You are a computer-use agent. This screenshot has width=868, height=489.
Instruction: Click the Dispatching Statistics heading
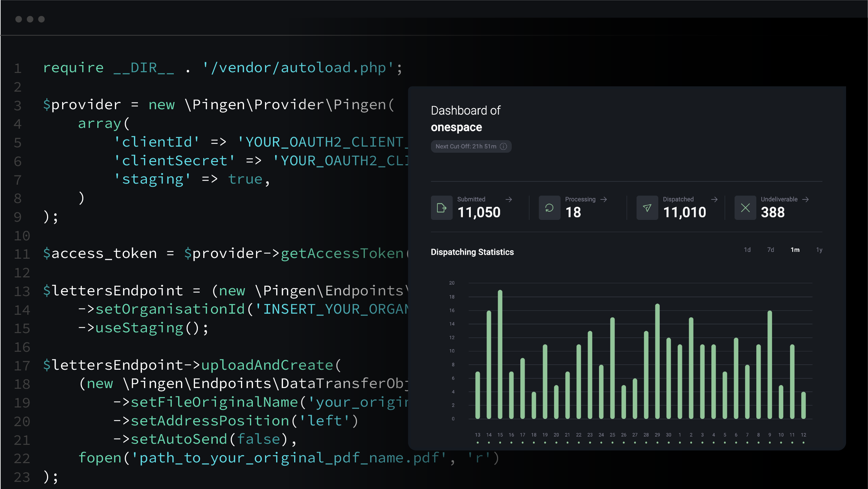click(472, 252)
